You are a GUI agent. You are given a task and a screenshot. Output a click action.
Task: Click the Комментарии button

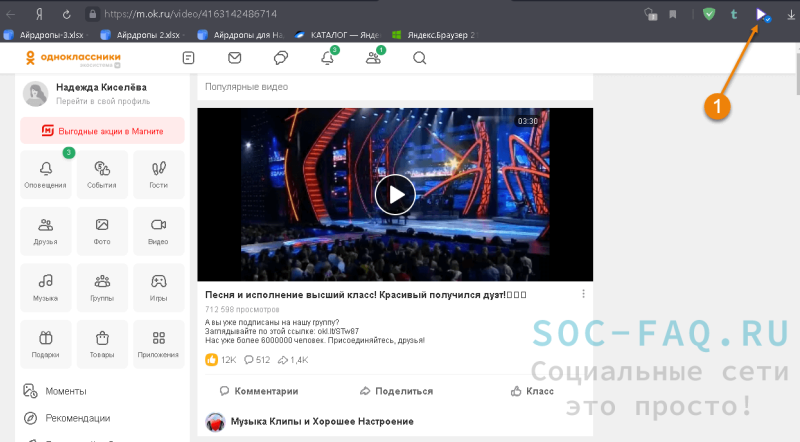click(259, 391)
